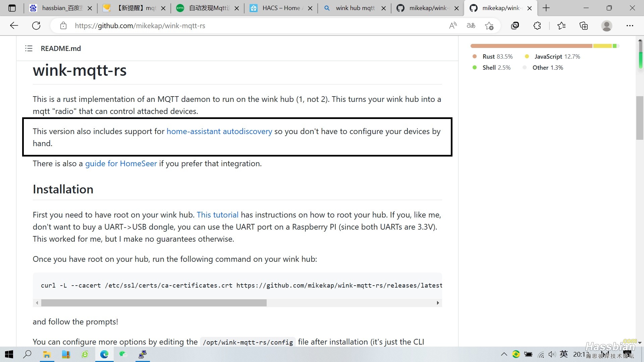Open the guide for HomeSeer link
The width and height of the screenshot is (644, 362).
coord(121,164)
